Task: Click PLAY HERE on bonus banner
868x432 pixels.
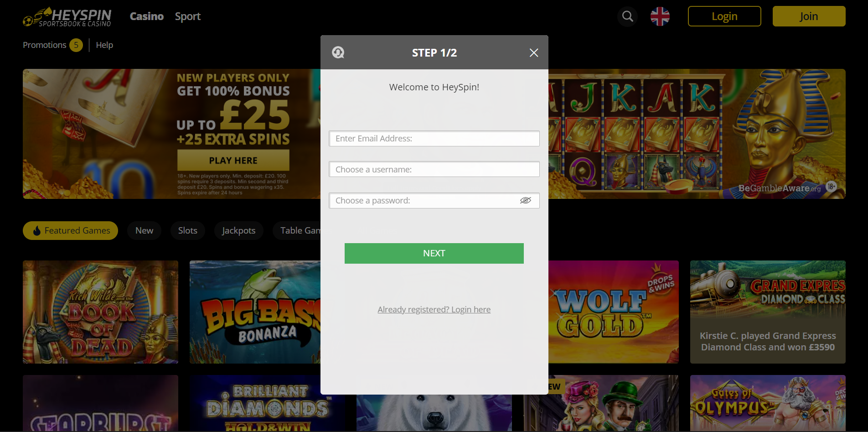Action: pyautogui.click(x=233, y=161)
